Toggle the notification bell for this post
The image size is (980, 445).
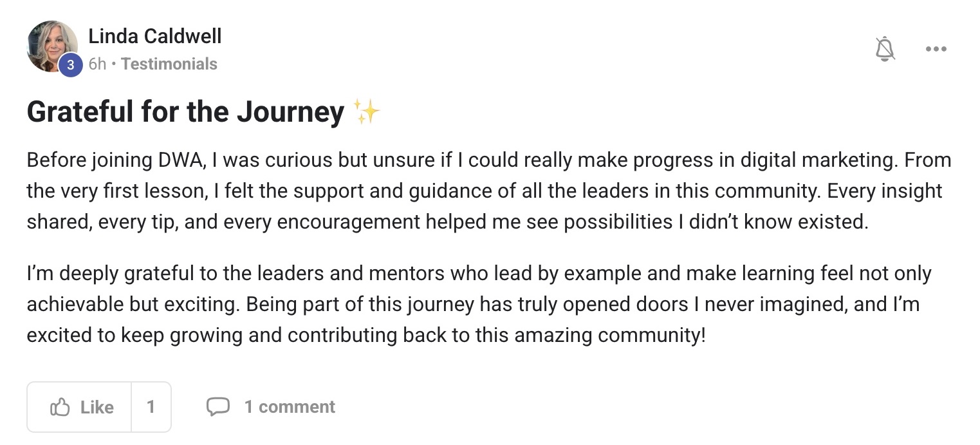coord(885,49)
